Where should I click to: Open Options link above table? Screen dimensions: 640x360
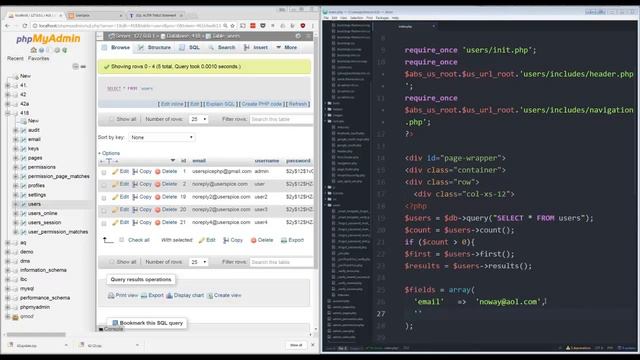pos(109,153)
